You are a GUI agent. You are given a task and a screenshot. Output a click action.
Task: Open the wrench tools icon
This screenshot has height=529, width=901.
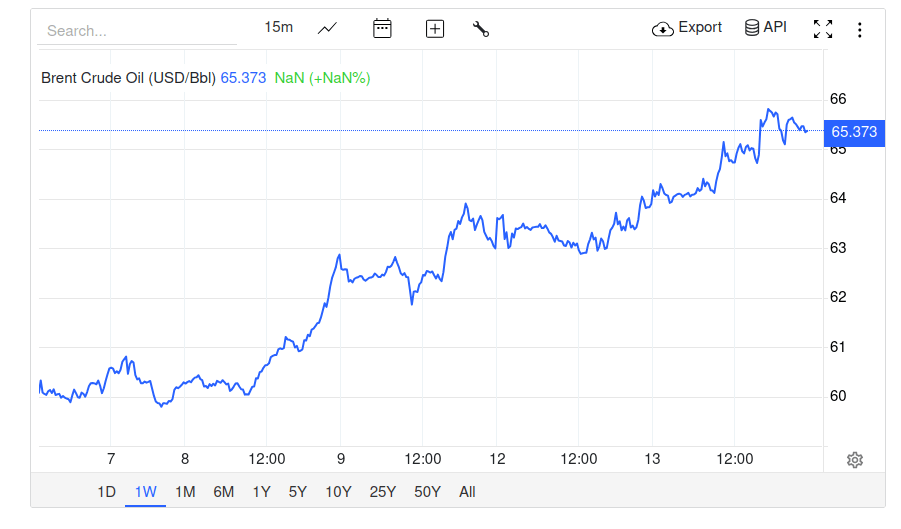coord(481,28)
